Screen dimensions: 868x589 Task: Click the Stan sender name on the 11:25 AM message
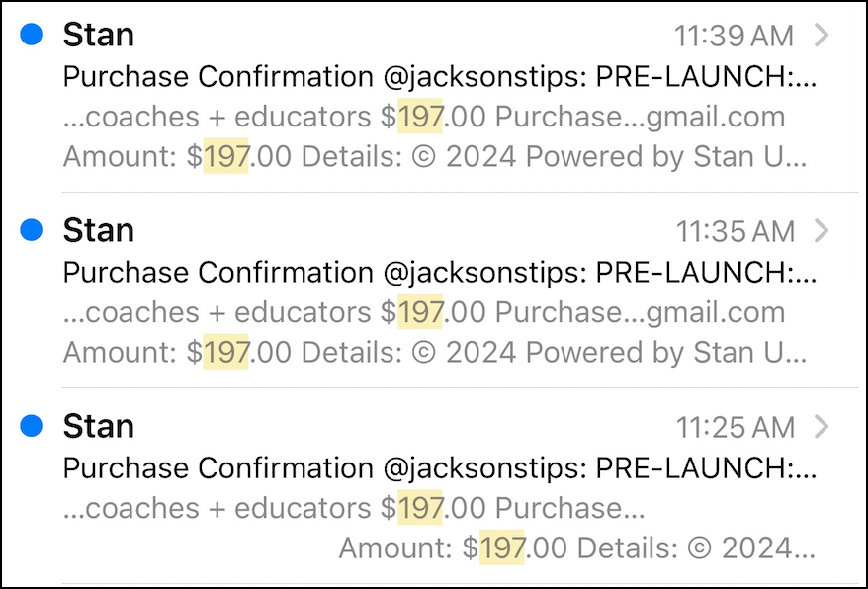(x=98, y=426)
